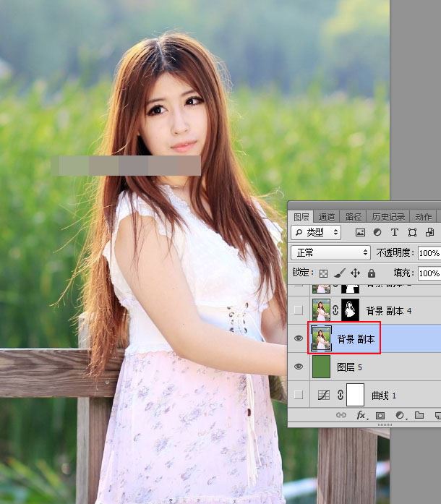
Task: Filter layers by text type
Action: pyautogui.click(x=395, y=232)
